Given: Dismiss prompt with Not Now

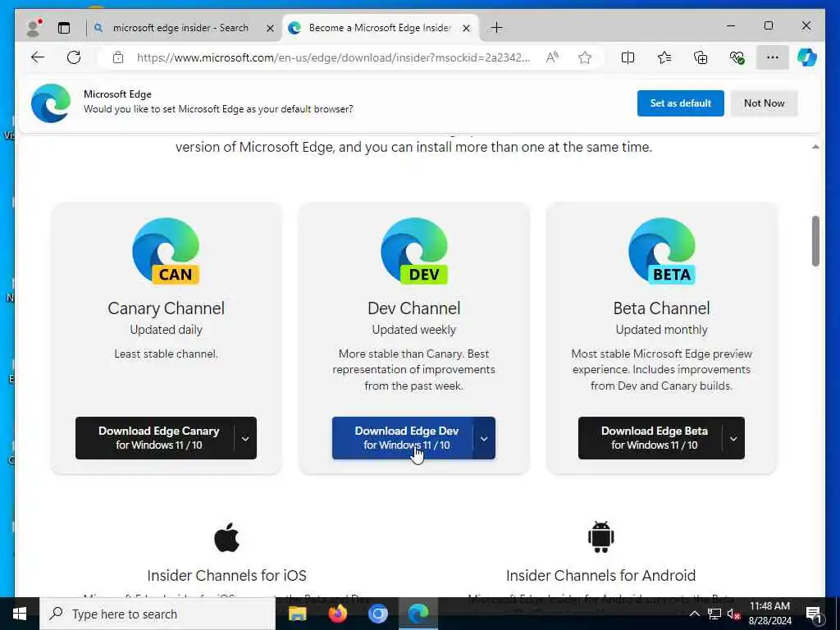Looking at the screenshot, I should (764, 103).
